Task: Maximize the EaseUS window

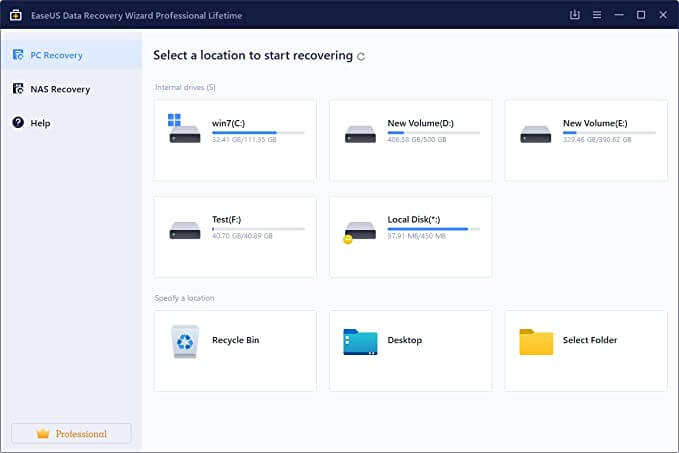Action: 641,15
